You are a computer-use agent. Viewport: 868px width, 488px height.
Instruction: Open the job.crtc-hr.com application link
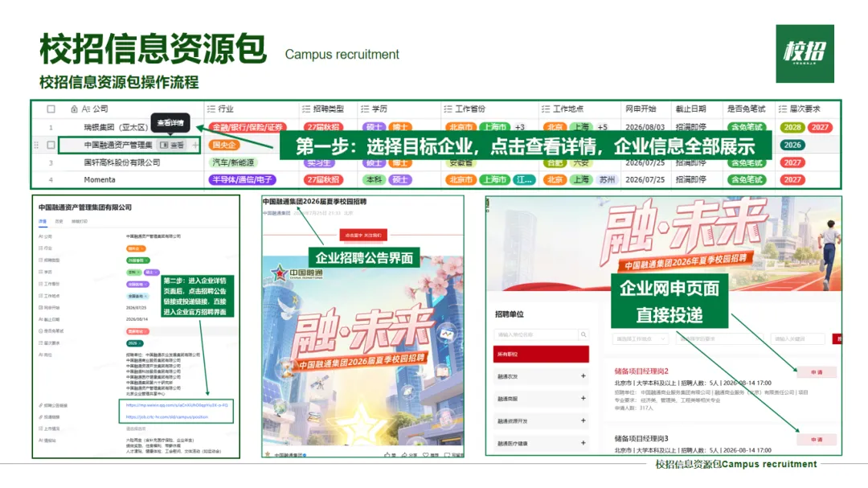[x=166, y=417]
